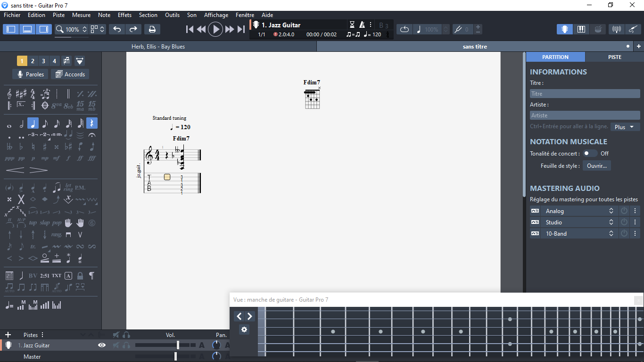The width and height of the screenshot is (644, 362).
Task: Insert a rest with the rest icon
Action: point(92,123)
